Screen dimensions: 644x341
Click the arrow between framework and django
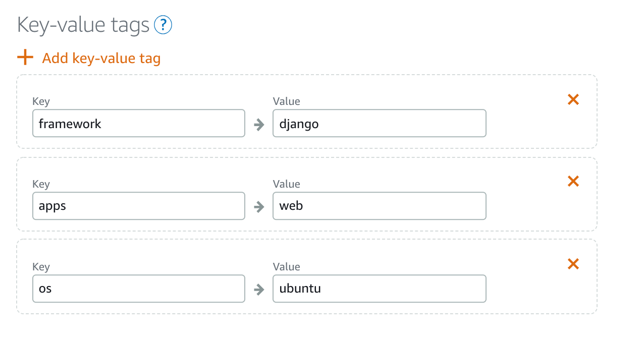pyautogui.click(x=259, y=124)
